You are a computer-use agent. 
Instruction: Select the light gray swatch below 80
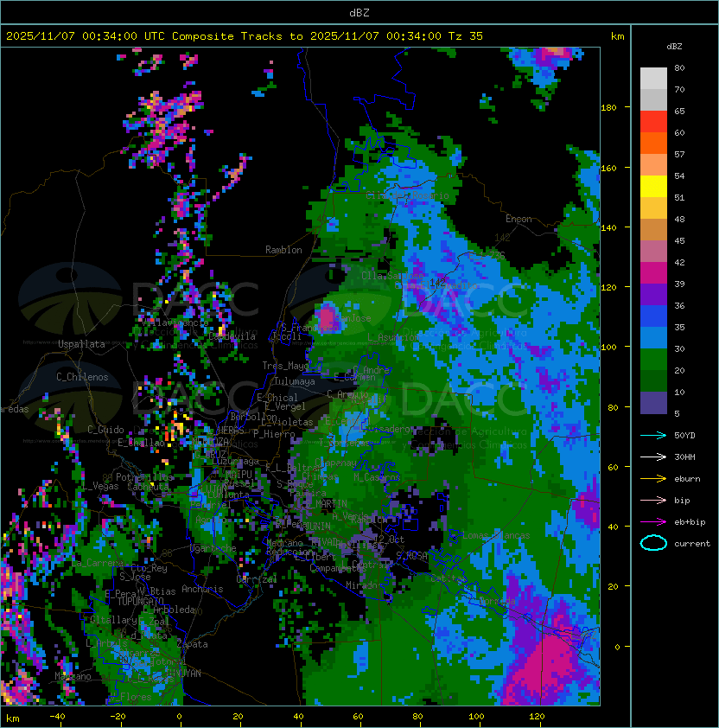(x=653, y=79)
